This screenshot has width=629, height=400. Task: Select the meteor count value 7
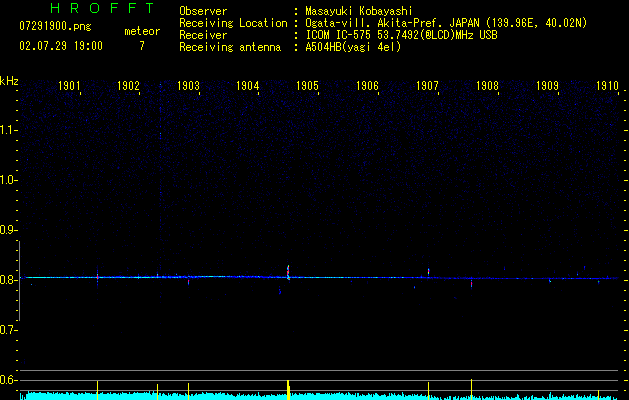[x=142, y=46]
